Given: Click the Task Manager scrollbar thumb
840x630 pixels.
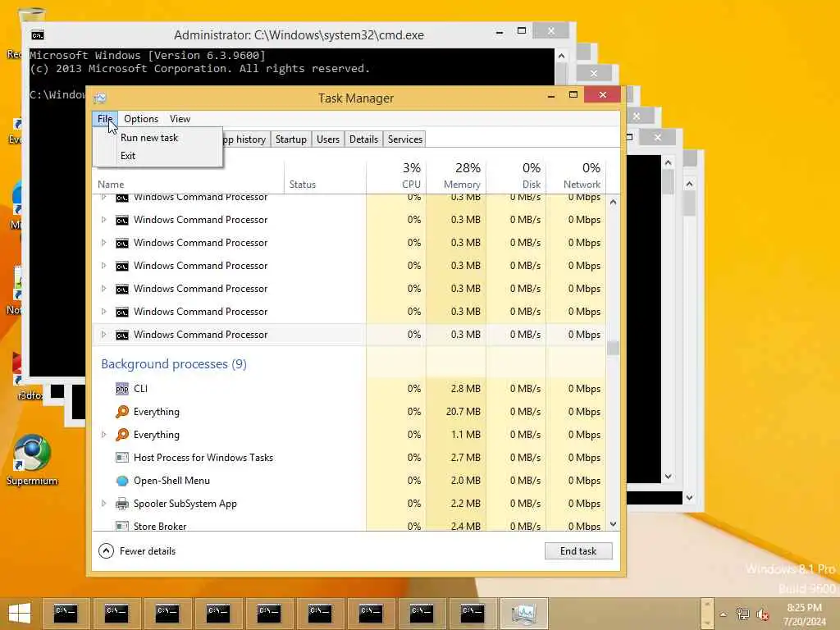Looking at the screenshot, I should pyautogui.click(x=614, y=348).
